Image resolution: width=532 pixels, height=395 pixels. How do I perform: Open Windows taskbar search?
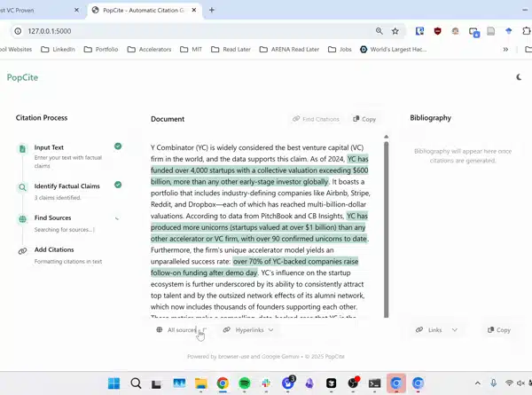[x=136, y=383]
